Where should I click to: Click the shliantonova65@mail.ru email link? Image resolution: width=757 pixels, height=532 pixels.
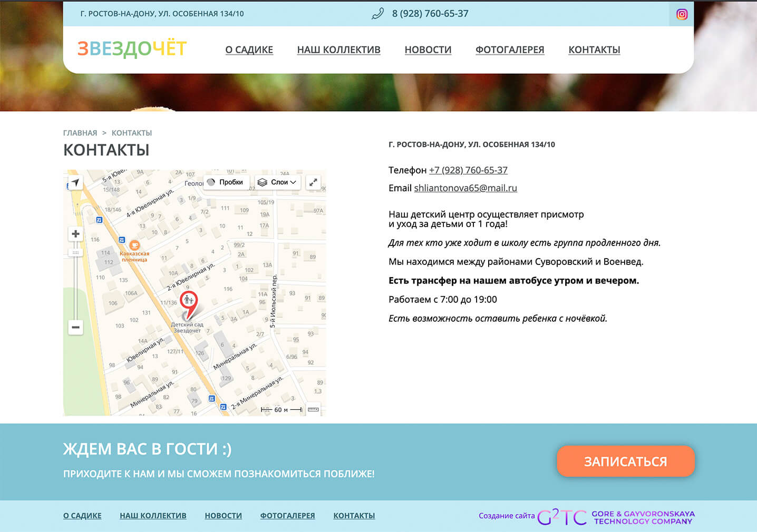click(x=465, y=188)
